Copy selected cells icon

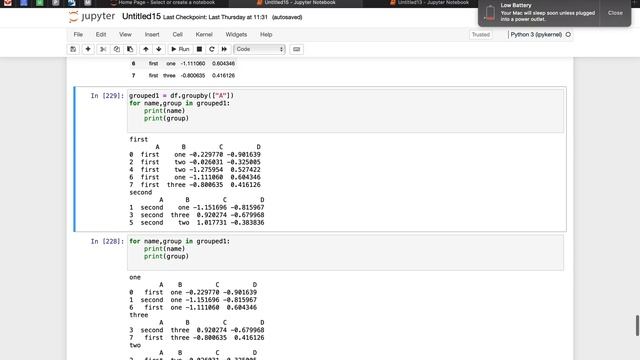coord(117,49)
